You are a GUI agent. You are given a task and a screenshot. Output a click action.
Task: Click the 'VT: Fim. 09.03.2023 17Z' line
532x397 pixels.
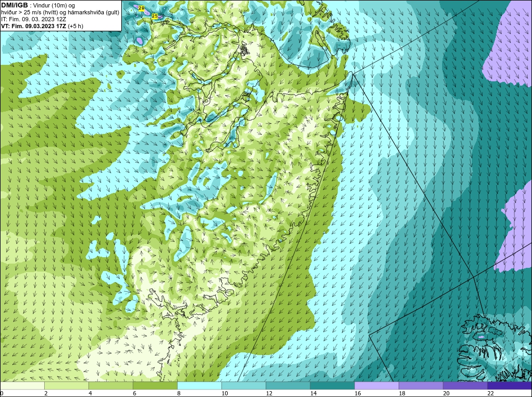click(34, 26)
